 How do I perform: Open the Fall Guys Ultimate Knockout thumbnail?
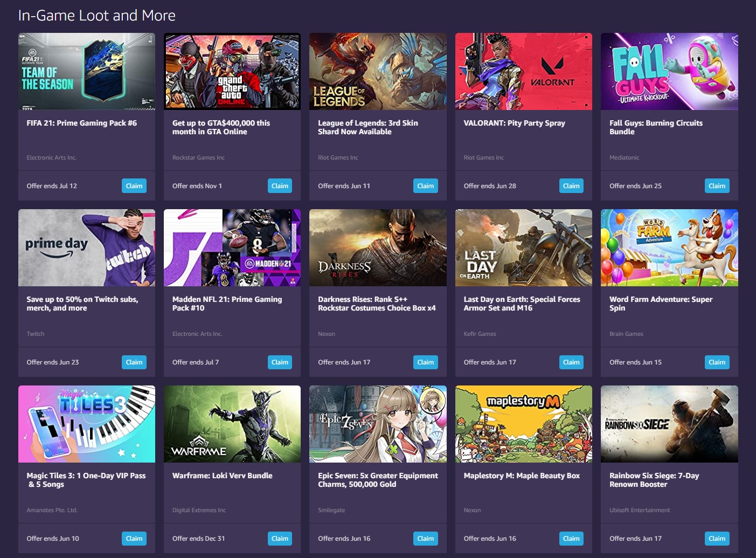coord(669,71)
